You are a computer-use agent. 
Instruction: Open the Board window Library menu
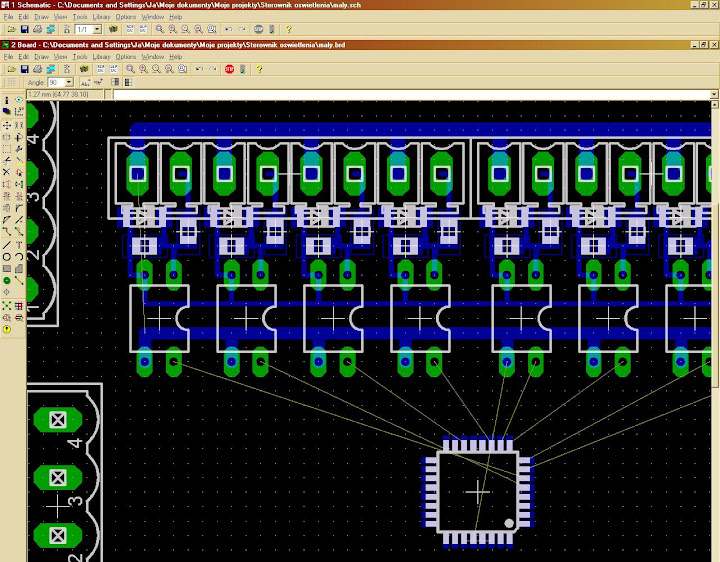pyautogui.click(x=101, y=56)
